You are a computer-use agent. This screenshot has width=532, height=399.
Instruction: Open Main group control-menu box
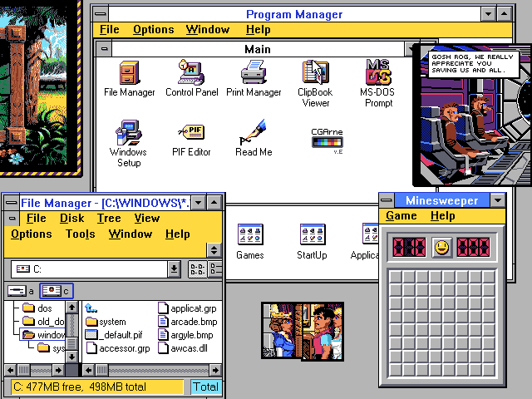tap(104, 49)
